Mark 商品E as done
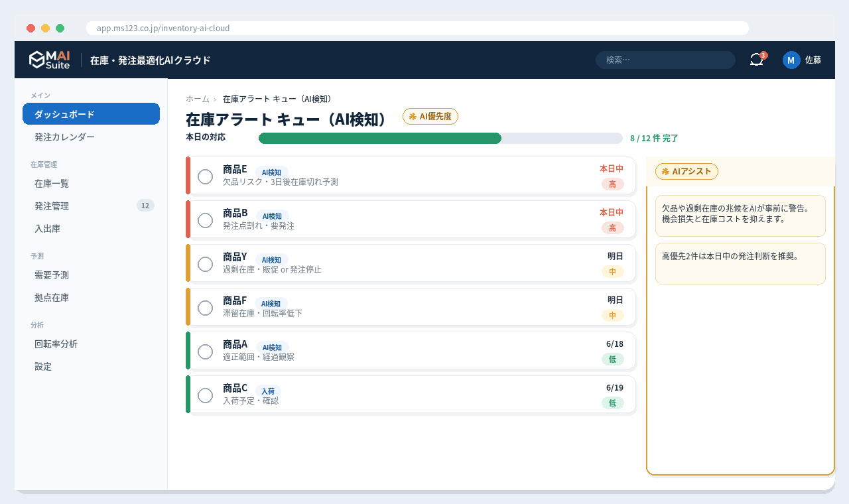849x504 pixels. pos(206,176)
